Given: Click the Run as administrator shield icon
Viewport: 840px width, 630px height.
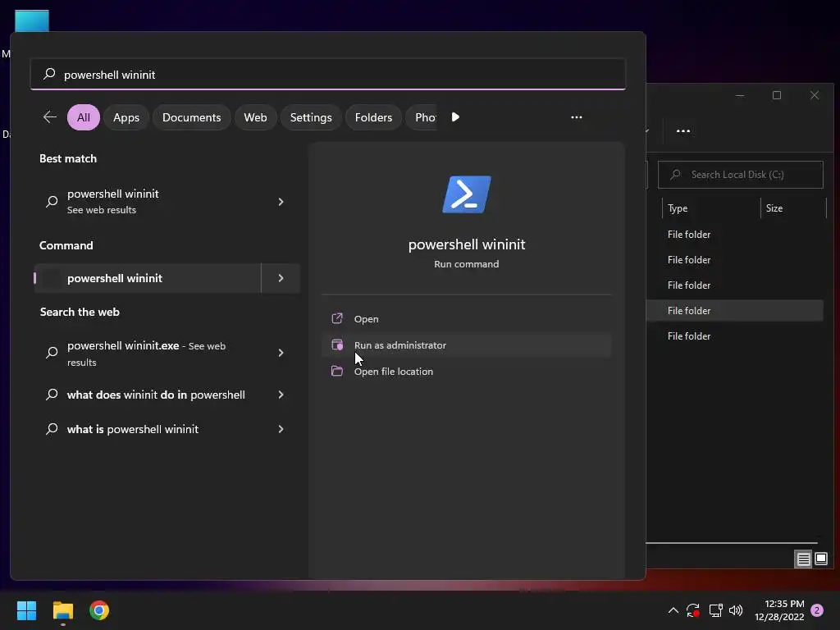Looking at the screenshot, I should (x=337, y=345).
